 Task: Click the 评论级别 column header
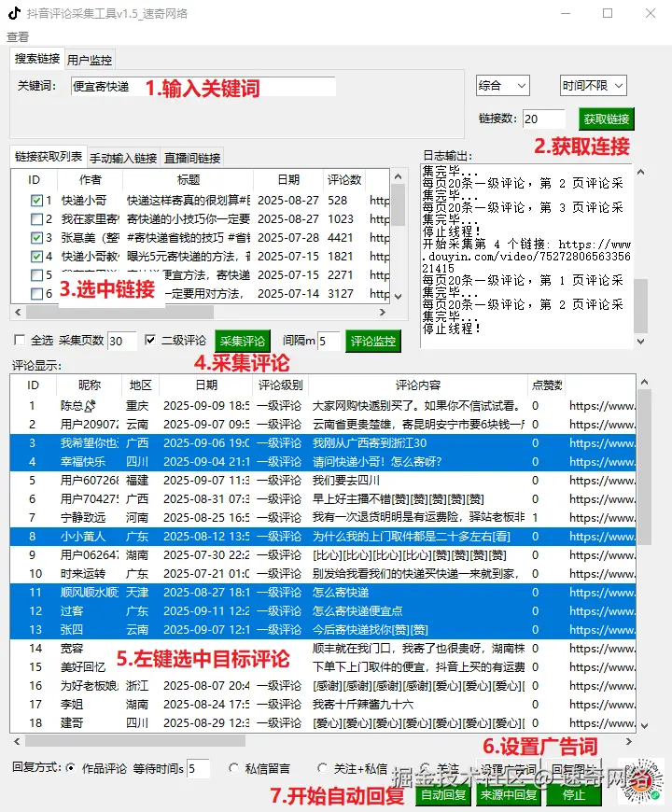tap(280, 385)
